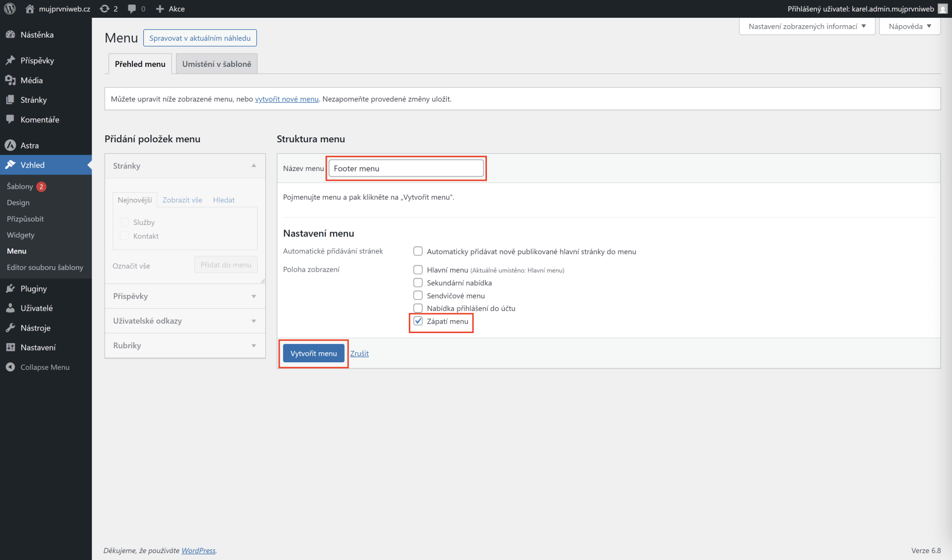Check automatic adding of new pages
Viewport: 952px width, 560px height.
[x=418, y=251]
